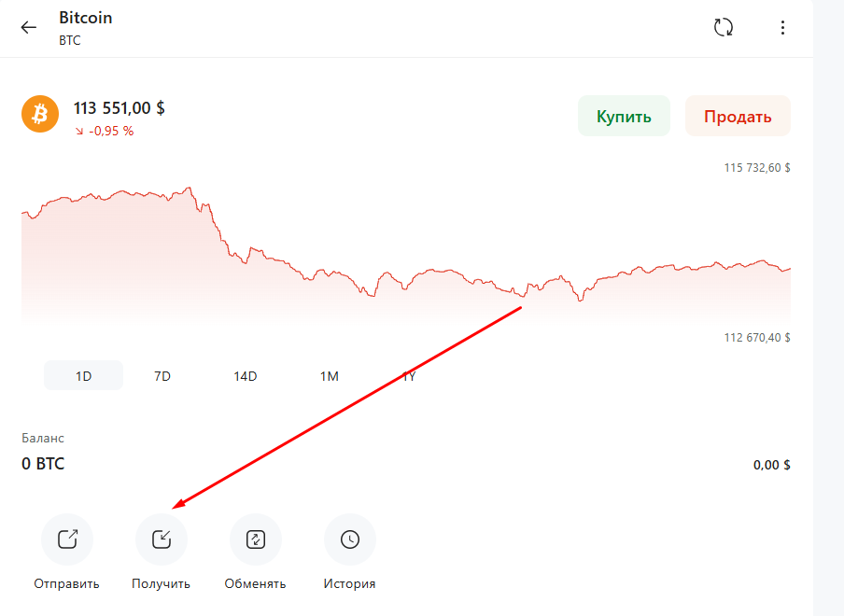Viewport: 844px width, 616px height.
Task: Click the price chart peak point
Action: (x=189, y=189)
